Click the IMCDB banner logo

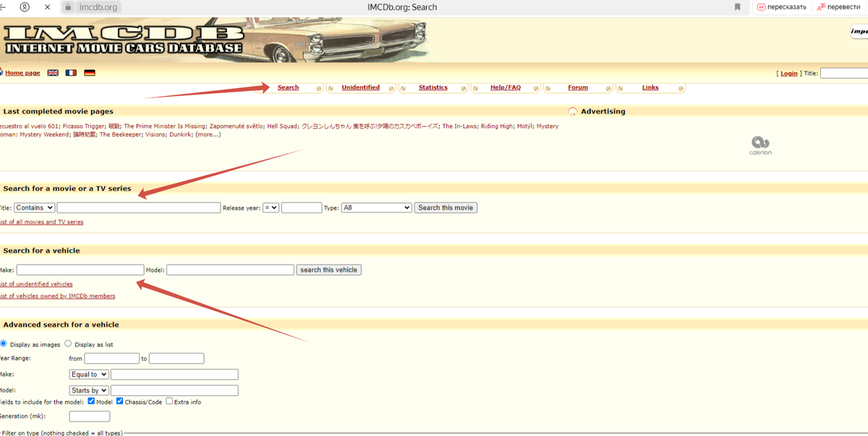click(x=123, y=40)
